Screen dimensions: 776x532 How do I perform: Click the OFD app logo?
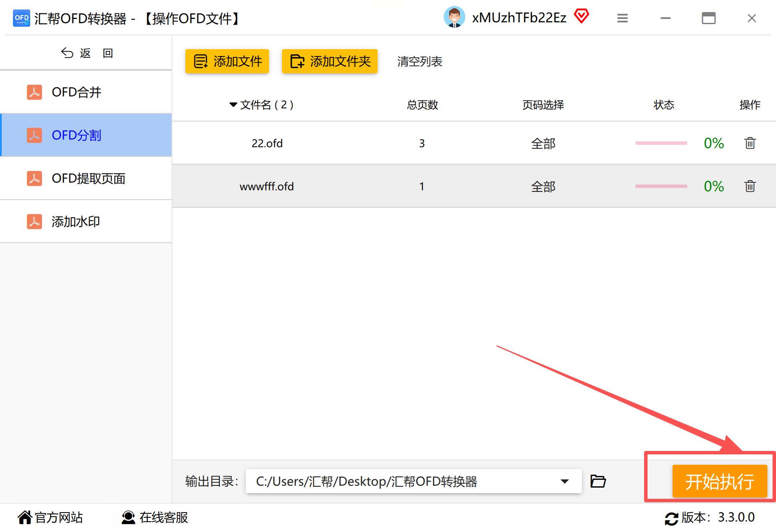point(22,18)
